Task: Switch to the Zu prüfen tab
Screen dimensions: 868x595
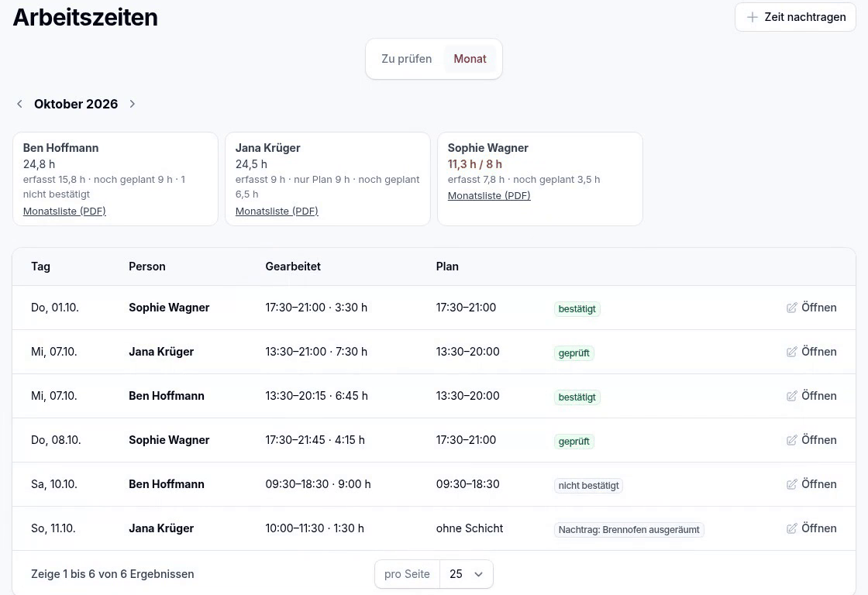Action: click(406, 59)
